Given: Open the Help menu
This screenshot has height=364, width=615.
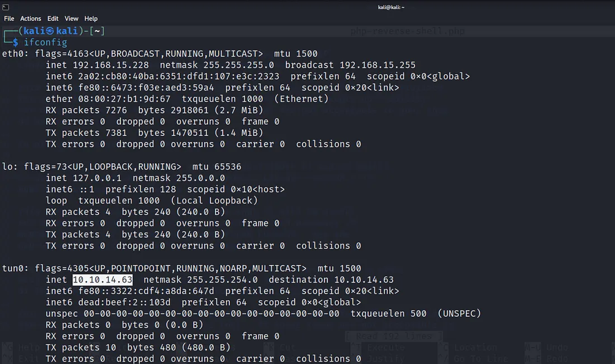Looking at the screenshot, I should coord(91,18).
